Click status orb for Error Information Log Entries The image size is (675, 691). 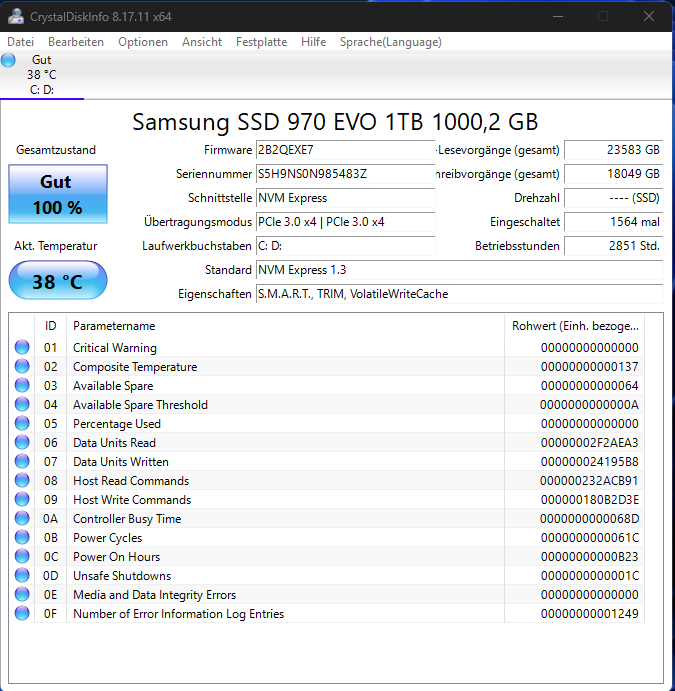(22, 613)
